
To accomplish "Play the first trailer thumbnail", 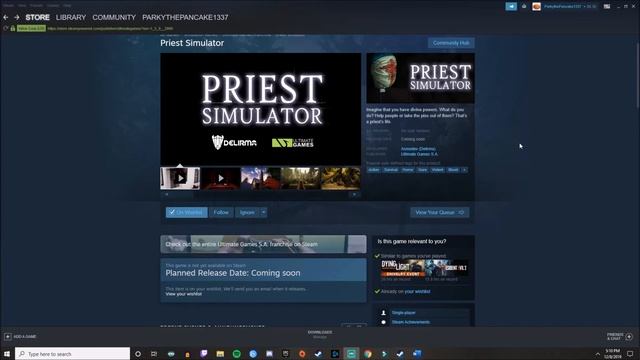I will click(180, 178).
